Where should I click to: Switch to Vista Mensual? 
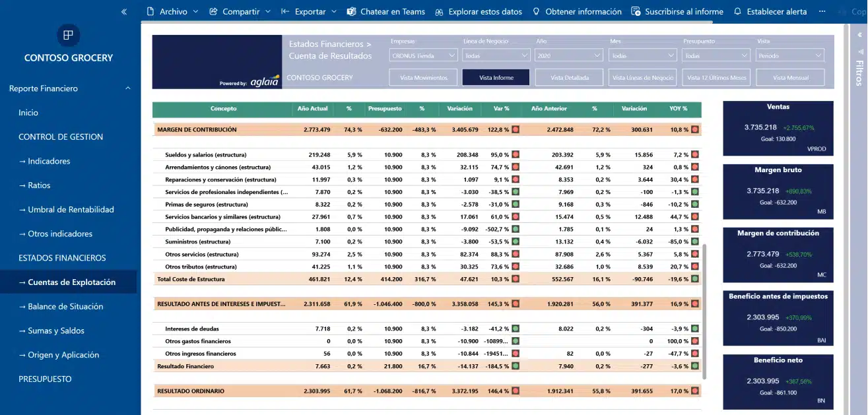point(790,78)
